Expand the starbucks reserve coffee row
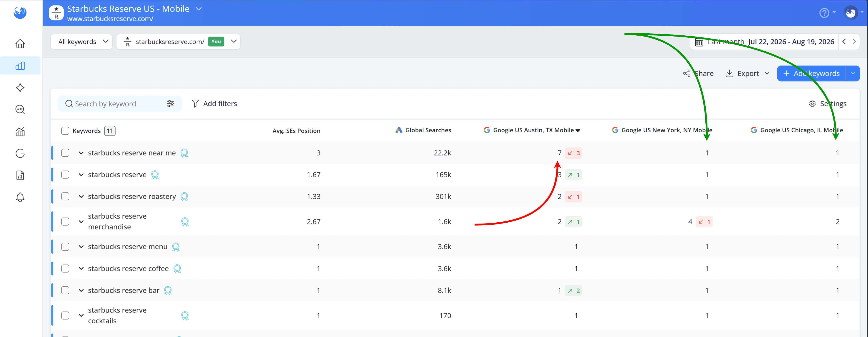 [81, 269]
